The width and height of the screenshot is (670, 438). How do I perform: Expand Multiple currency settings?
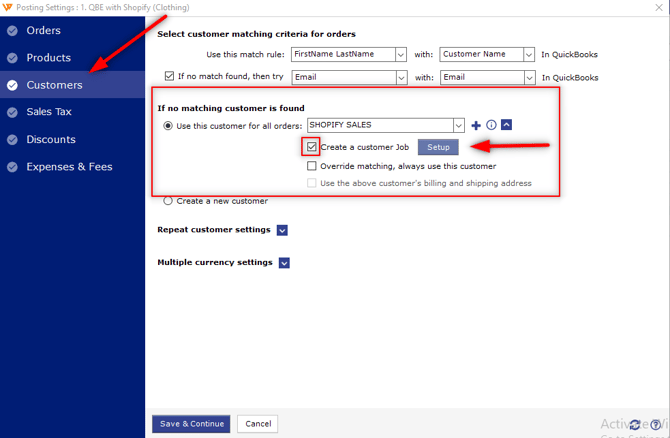pos(284,263)
